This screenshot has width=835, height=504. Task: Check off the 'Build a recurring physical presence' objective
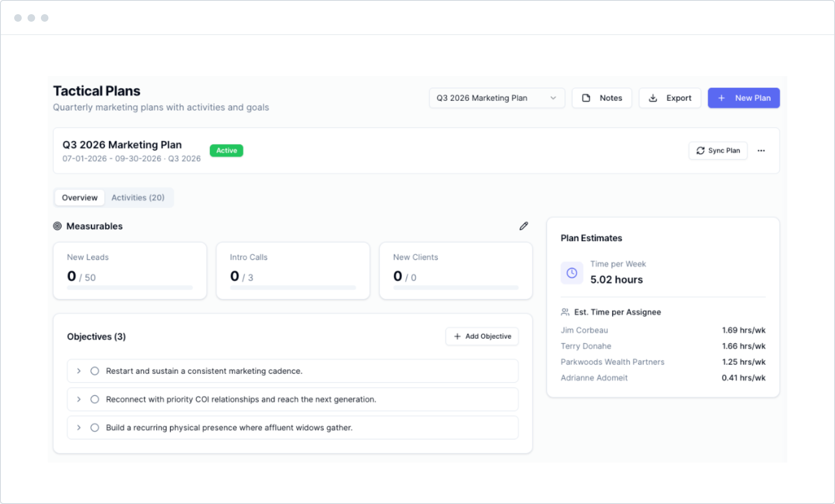95,428
